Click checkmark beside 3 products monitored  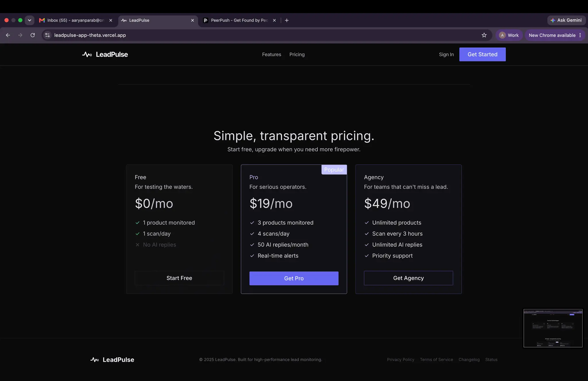point(252,223)
